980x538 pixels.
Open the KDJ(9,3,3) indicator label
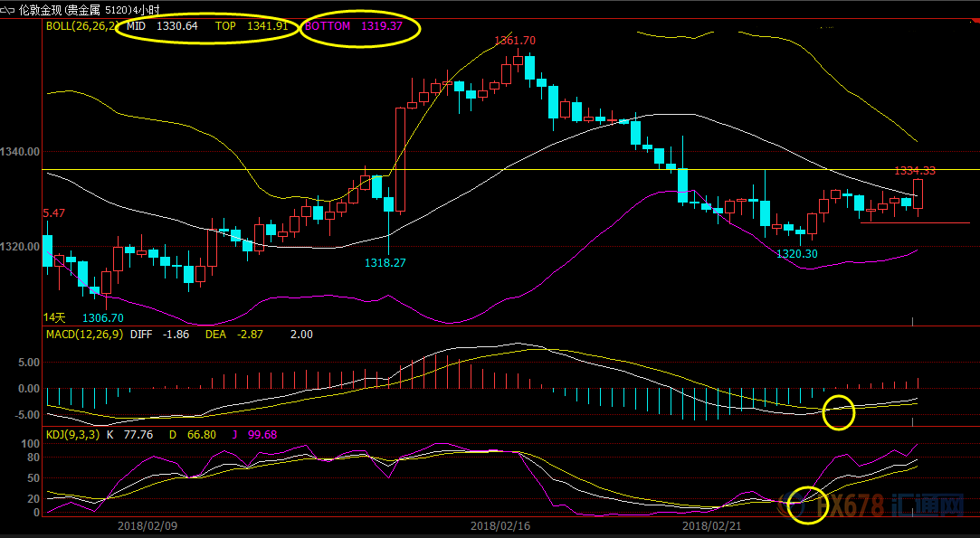72,434
